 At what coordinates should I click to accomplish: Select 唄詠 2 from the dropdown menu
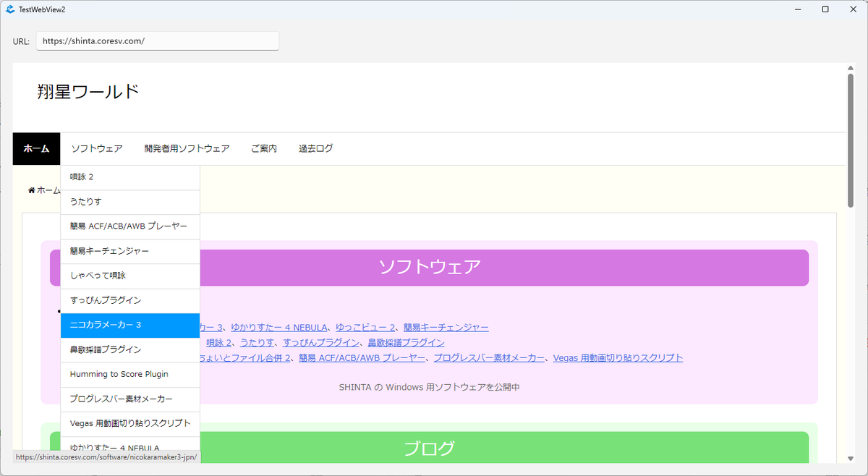[130, 177]
